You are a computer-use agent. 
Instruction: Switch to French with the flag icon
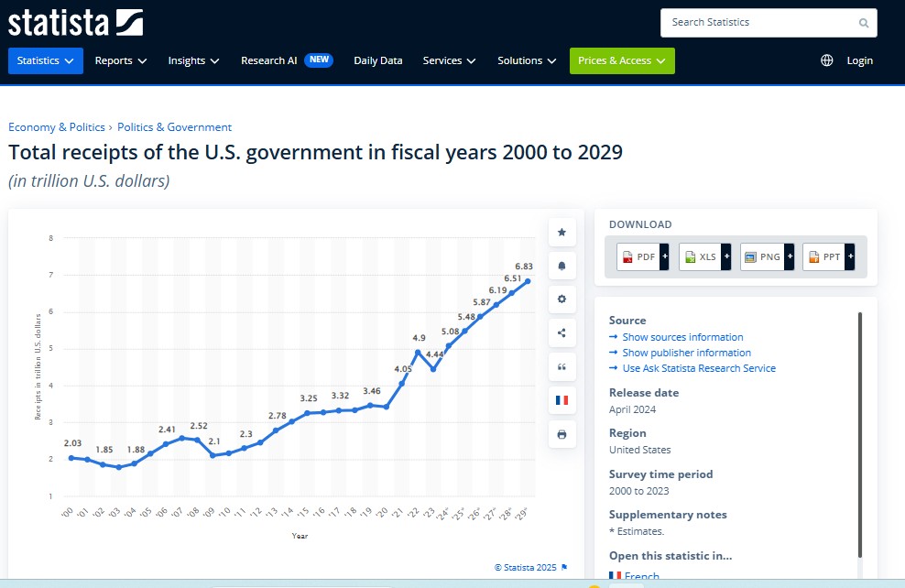tap(562, 400)
